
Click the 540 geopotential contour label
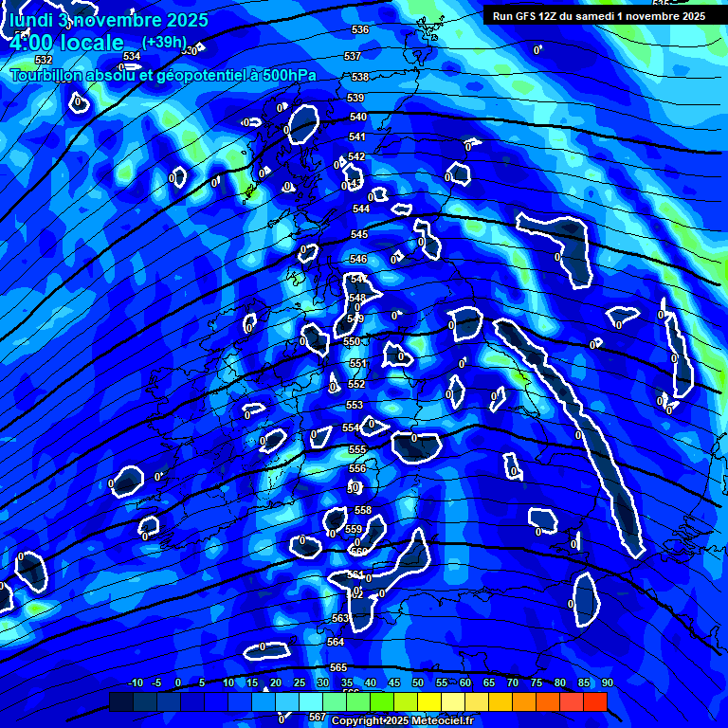tap(357, 118)
